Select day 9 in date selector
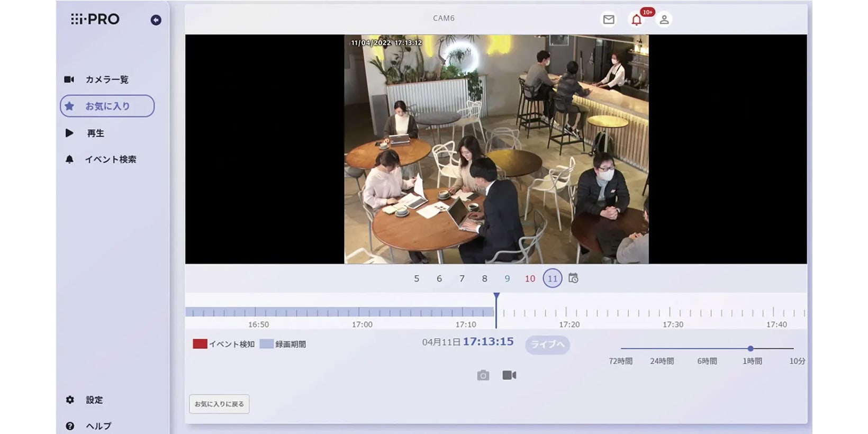Viewport: 868px width, 434px height. pos(507,278)
